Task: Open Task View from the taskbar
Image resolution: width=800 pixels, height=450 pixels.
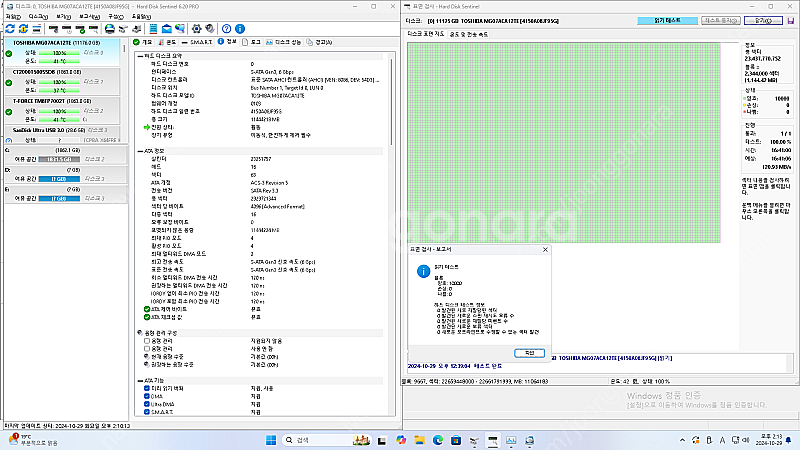Action: [382, 440]
